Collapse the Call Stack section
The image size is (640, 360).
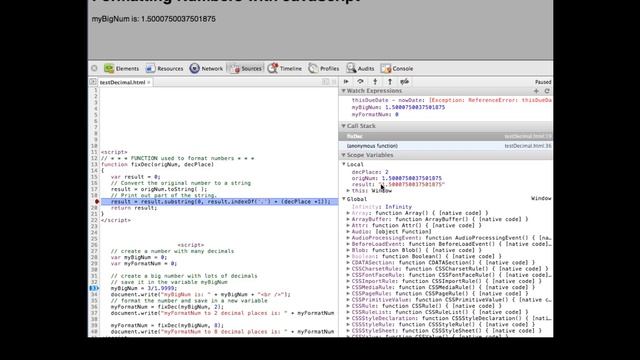click(344, 126)
